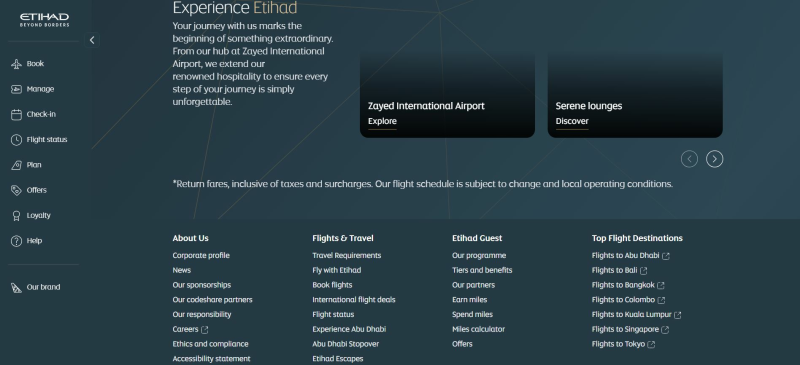Open Flights to Bangkok link
Screen dimensions: 800x365
click(x=623, y=285)
